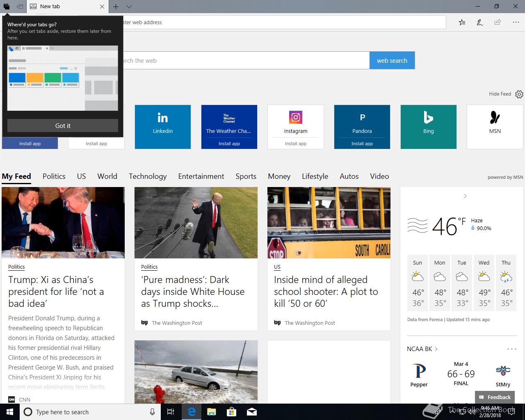This screenshot has width=525, height=420.
Task: Expand the tab preview chevron
Action: (129, 7)
